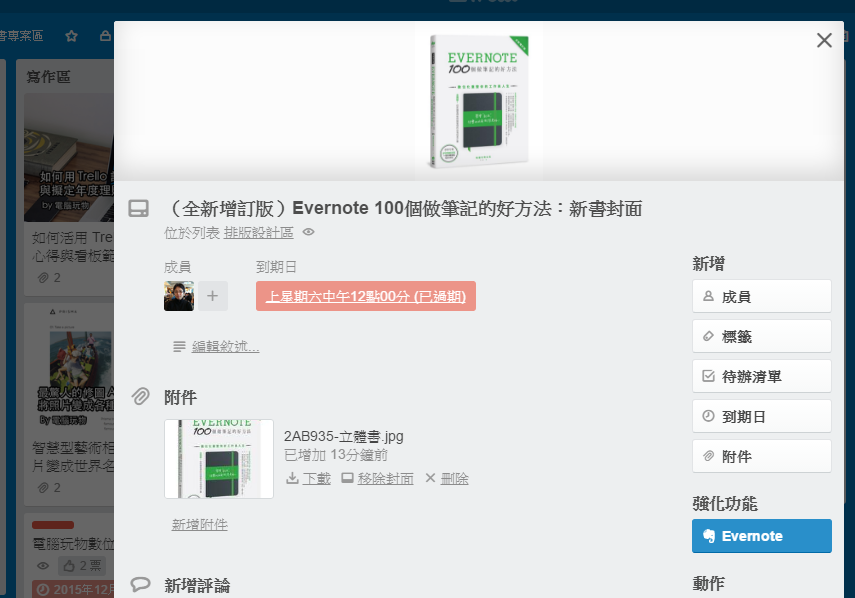Open the 排版設計區 list link
Image resolution: width=855 pixels, height=598 pixels.
(258, 233)
